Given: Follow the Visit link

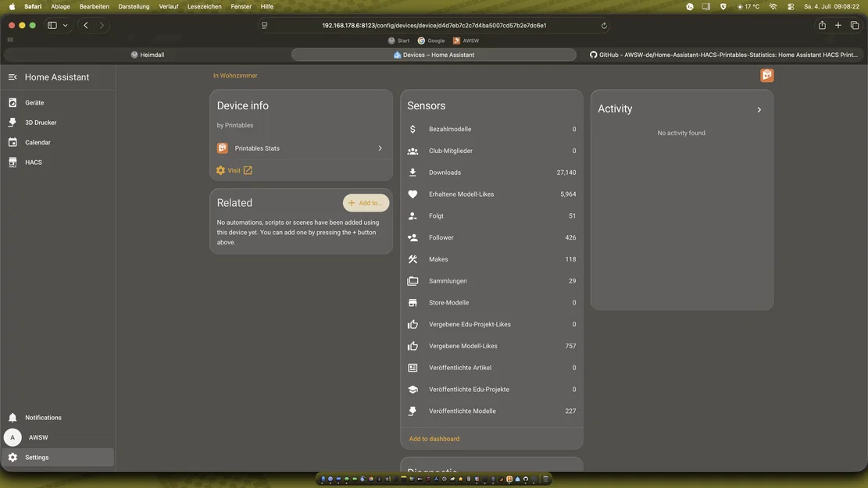Looking at the screenshot, I should click(x=234, y=170).
